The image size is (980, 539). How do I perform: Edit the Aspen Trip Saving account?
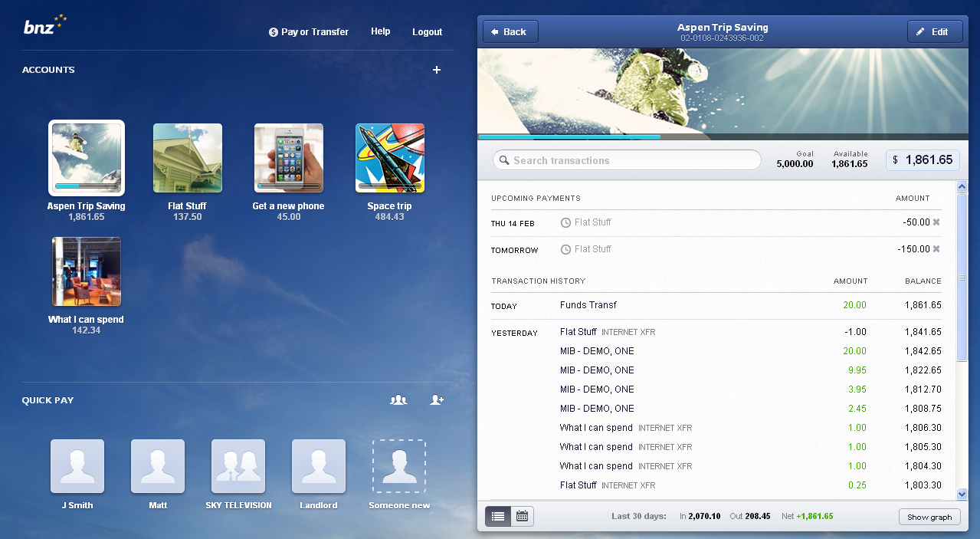(x=935, y=31)
